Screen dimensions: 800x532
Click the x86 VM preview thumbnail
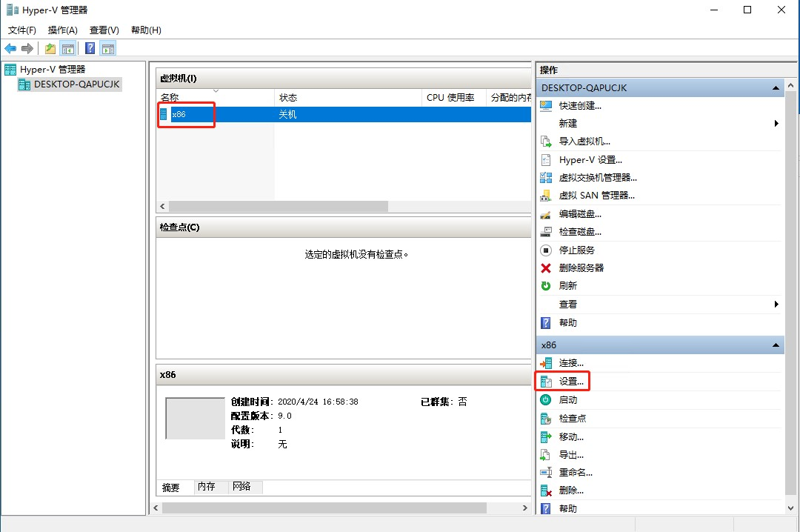pos(195,418)
